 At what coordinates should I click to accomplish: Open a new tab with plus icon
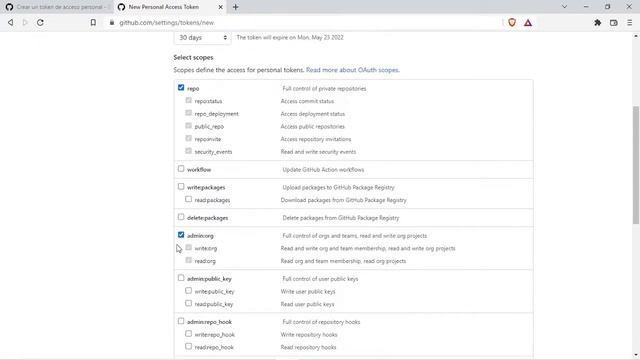pyautogui.click(x=236, y=7)
